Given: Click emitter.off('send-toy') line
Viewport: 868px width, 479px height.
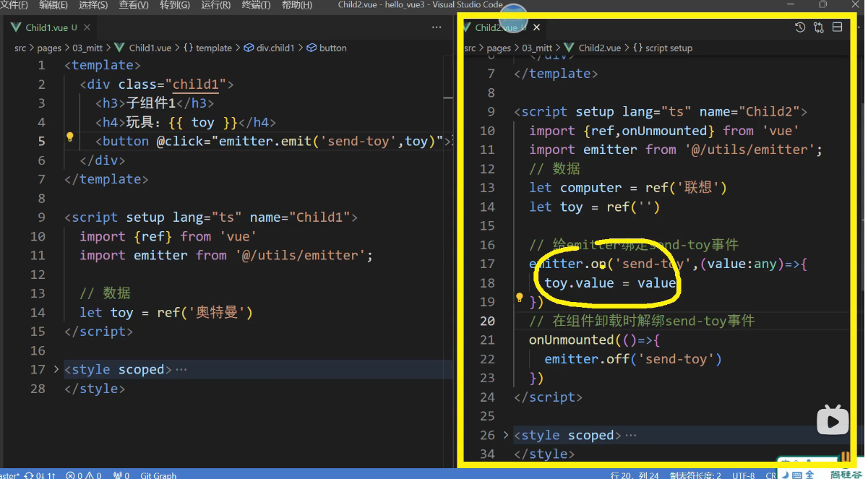Looking at the screenshot, I should coord(633,358).
